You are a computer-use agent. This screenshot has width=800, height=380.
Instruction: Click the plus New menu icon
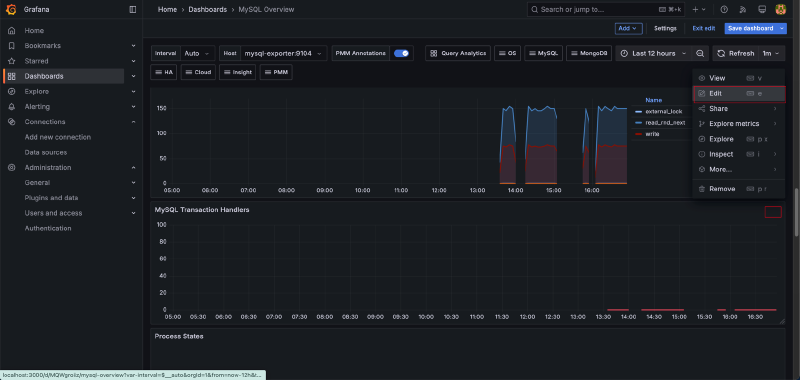[x=698, y=9]
